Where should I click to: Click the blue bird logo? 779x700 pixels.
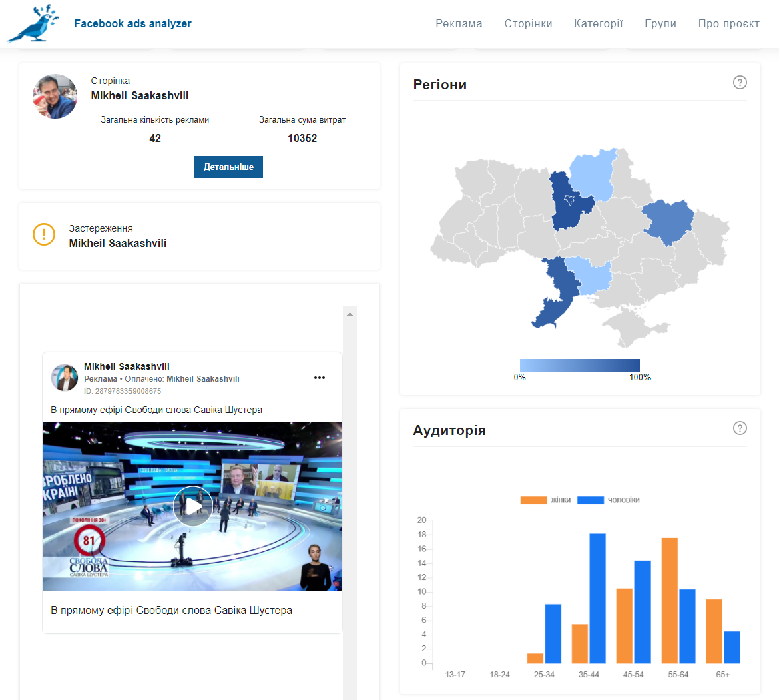[x=33, y=23]
